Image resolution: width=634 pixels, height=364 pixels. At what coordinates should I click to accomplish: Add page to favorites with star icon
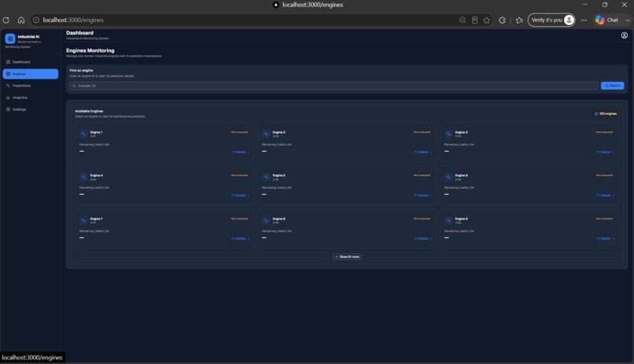tap(487, 20)
